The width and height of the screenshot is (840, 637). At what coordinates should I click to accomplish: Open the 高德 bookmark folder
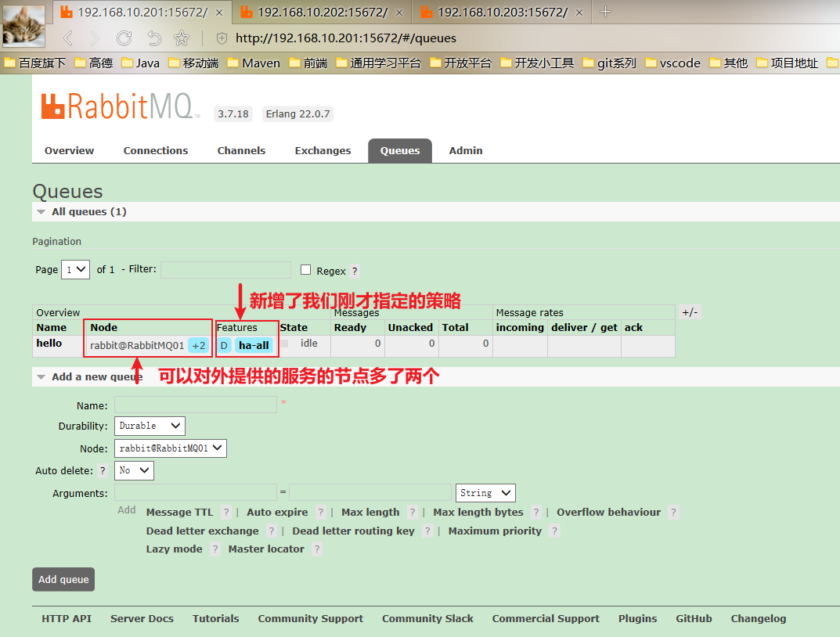click(94, 63)
